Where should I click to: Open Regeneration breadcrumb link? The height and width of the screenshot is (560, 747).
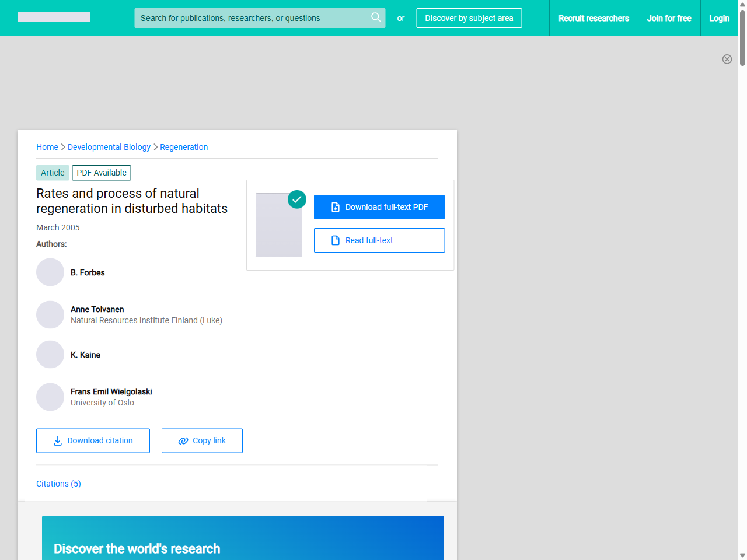[x=184, y=147]
